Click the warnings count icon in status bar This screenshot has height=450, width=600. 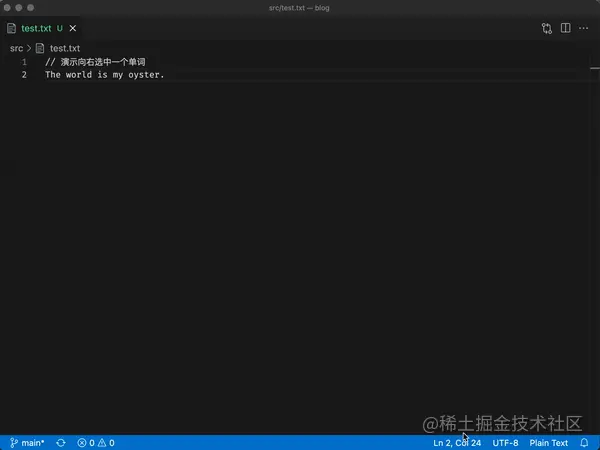click(x=102, y=442)
